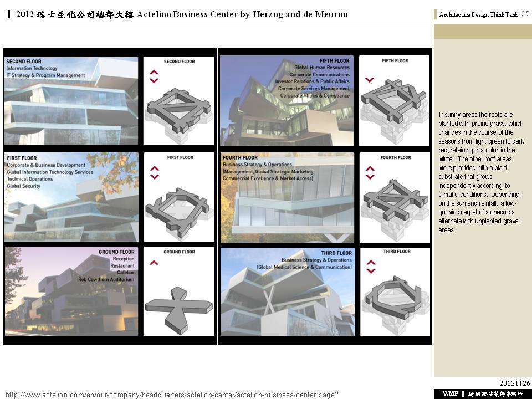Open the Second Floor Information Technology photo

pyautogui.click(x=71, y=101)
